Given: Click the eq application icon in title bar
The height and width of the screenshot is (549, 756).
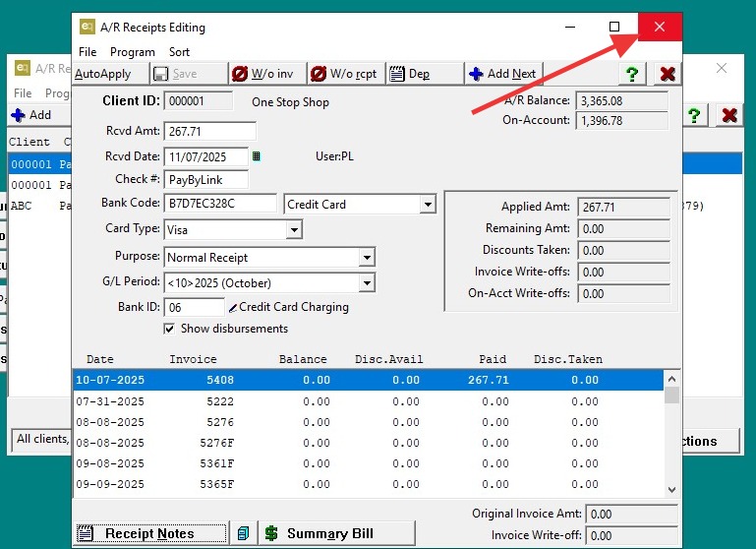Looking at the screenshot, I should [x=87, y=27].
